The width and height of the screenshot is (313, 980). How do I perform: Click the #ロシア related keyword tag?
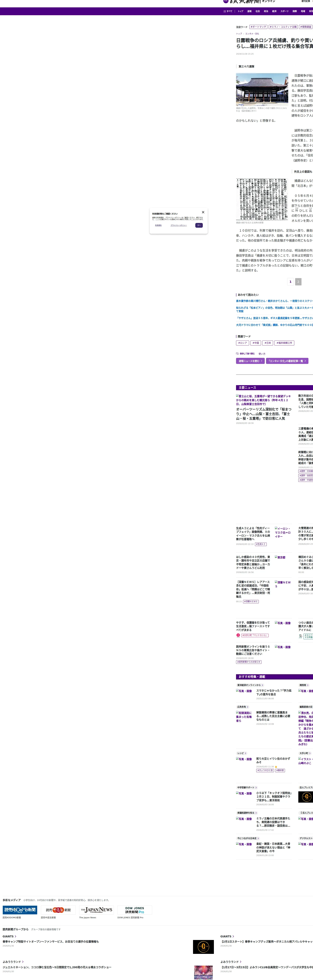coord(242,343)
